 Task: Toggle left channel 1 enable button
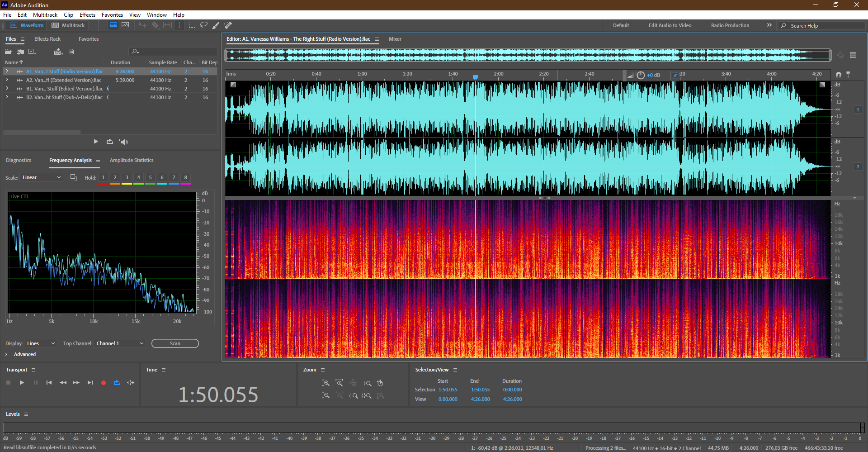(858, 109)
